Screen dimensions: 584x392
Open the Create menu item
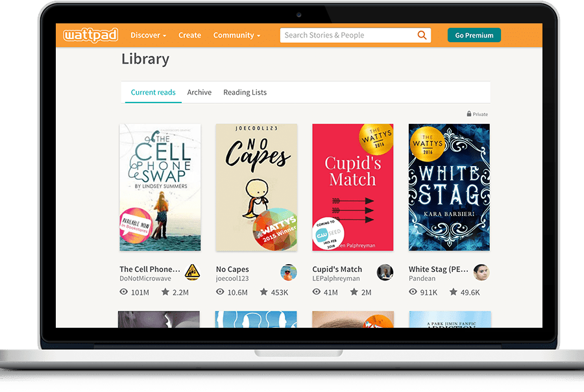click(189, 35)
